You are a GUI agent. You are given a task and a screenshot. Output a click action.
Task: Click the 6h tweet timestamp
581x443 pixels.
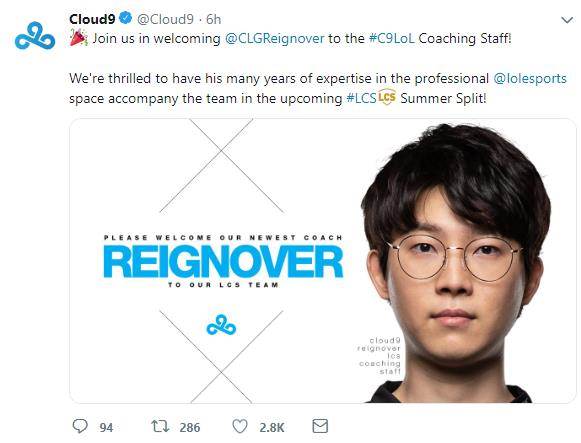coord(213,19)
